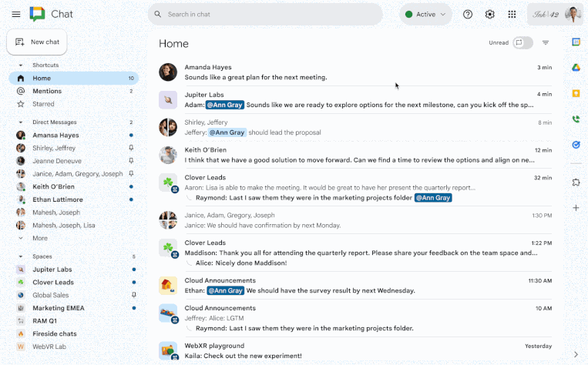Open the Settings gear icon
This screenshot has width=588, height=365.
(490, 14)
